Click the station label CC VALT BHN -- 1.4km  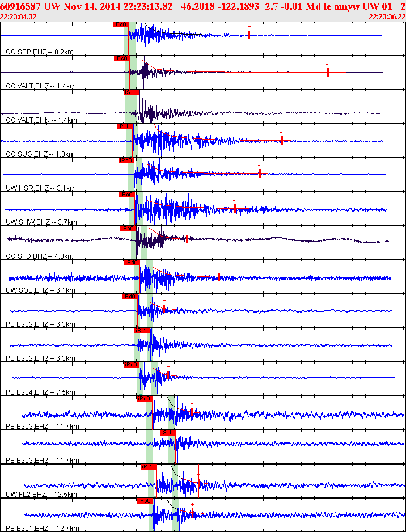41,120
